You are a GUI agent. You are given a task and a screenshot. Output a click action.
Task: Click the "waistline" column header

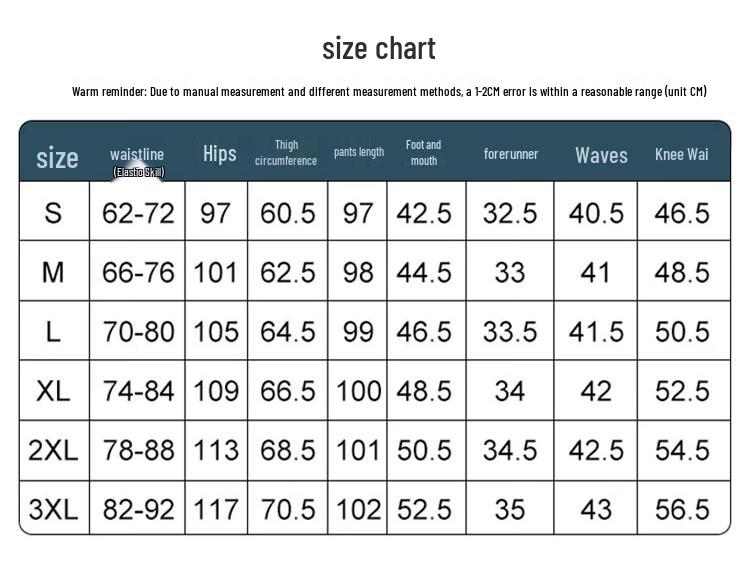(137, 154)
